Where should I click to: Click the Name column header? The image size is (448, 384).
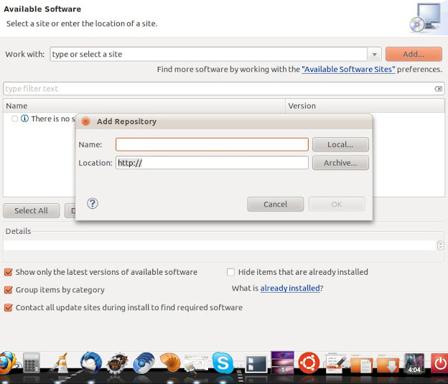144,106
